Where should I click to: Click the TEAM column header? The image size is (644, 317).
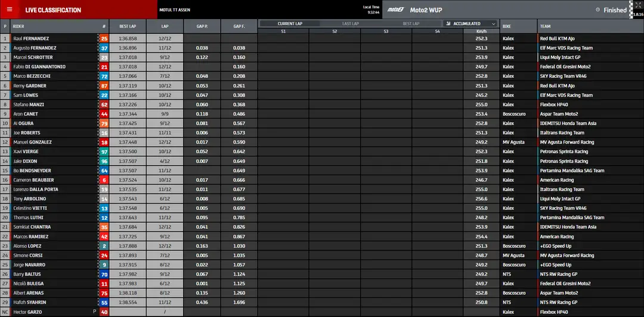(x=546, y=26)
